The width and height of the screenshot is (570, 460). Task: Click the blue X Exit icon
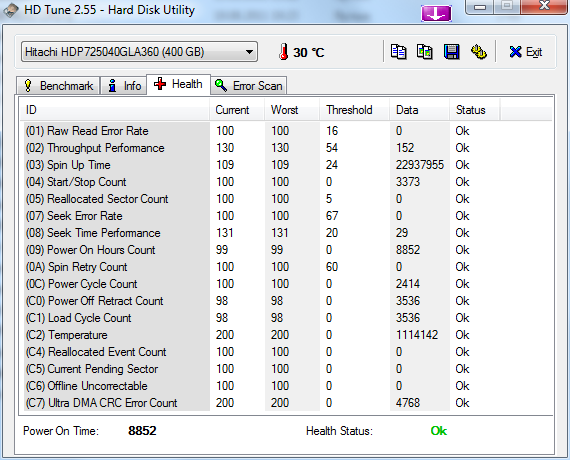[x=515, y=52]
